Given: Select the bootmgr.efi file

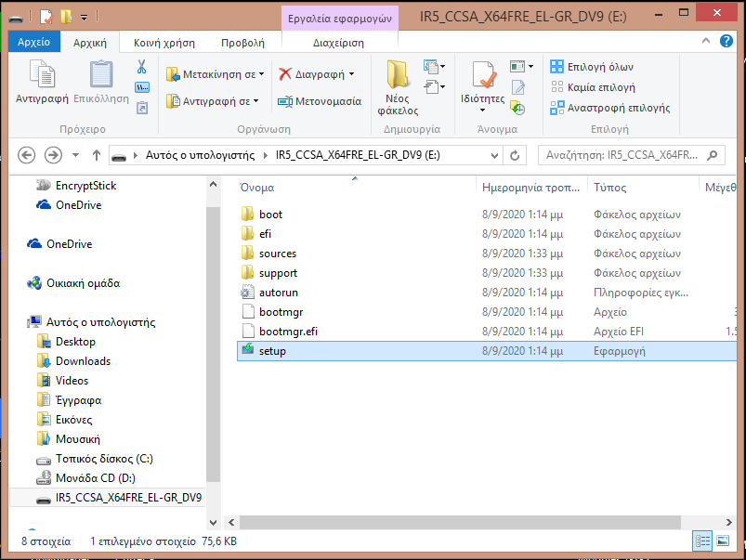Looking at the screenshot, I should tap(486, 332).
